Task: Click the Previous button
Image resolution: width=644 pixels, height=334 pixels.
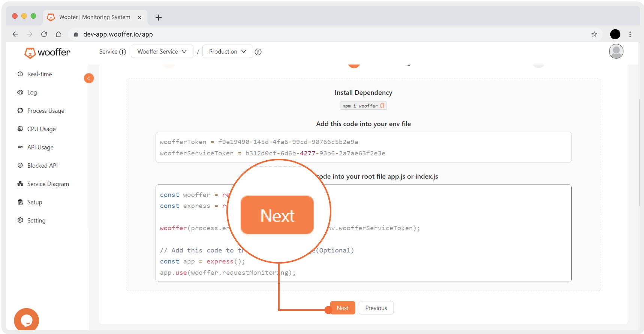Action: pos(376,308)
